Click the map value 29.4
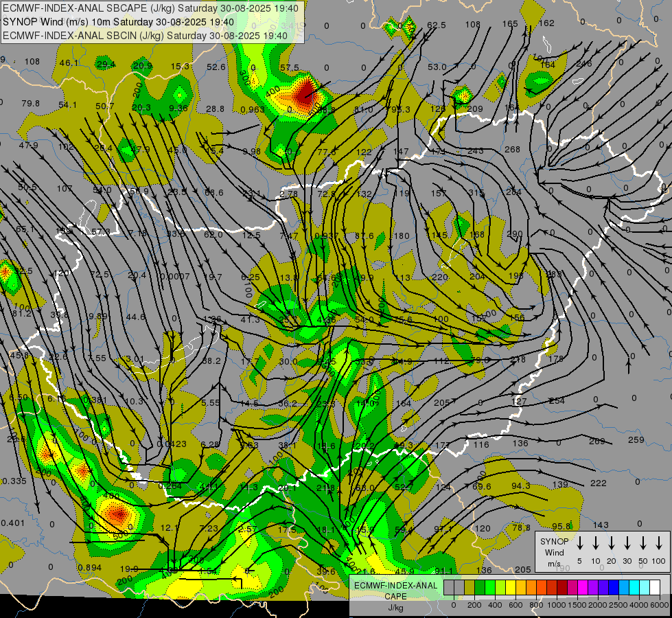This screenshot has width=672, height=618. pos(106,65)
